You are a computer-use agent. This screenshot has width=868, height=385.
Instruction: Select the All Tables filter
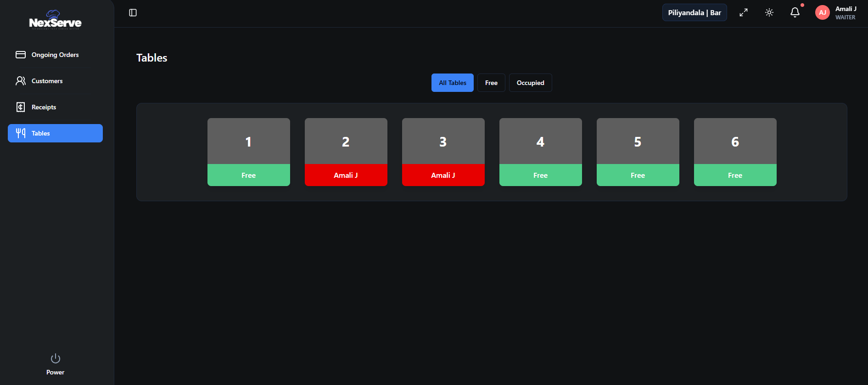452,83
